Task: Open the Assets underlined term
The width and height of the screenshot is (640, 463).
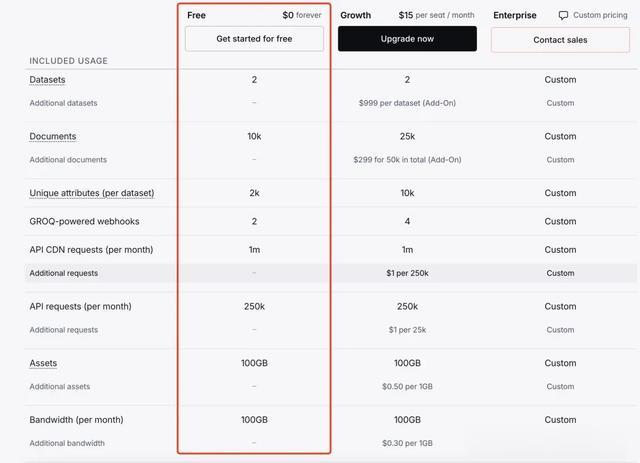Action: click(x=43, y=363)
